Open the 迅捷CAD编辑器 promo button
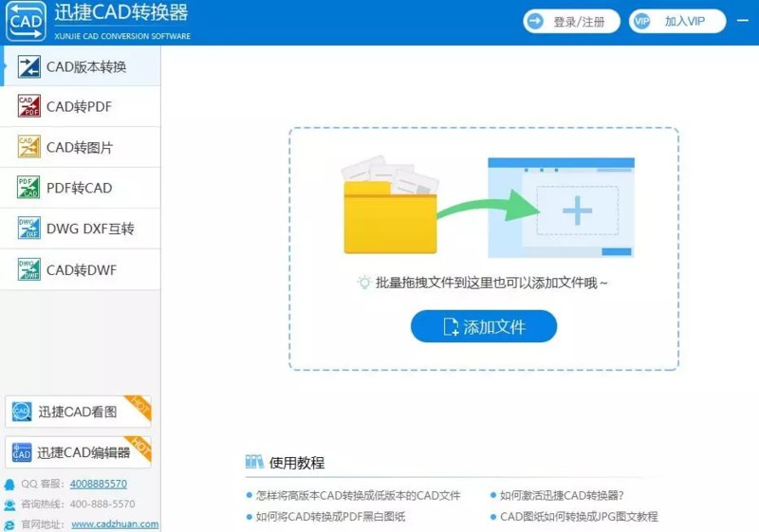This screenshot has width=759, height=532. 79,452
